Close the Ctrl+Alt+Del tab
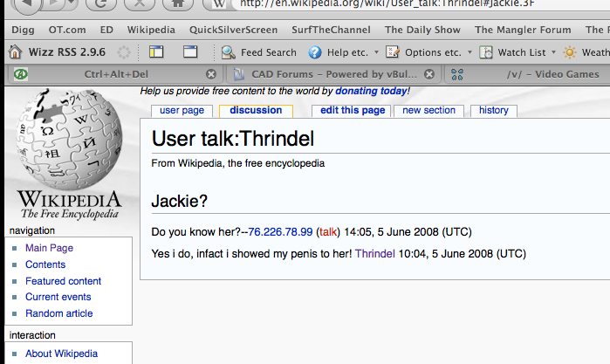This screenshot has height=364, width=610. pos(211,74)
